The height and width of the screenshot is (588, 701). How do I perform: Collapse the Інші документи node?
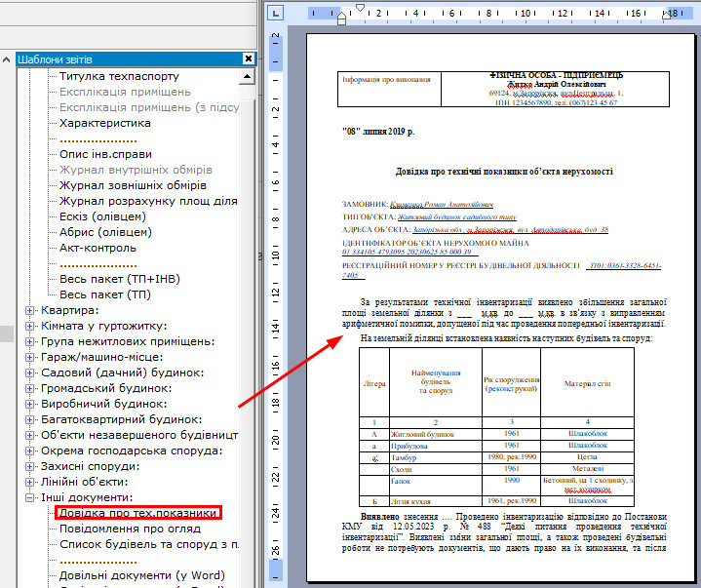29,497
